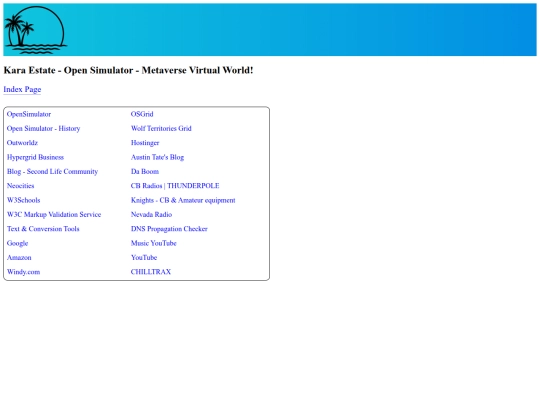Open Austin Tate's Blog link
The width and height of the screenshot is (540, 405).
157,157
